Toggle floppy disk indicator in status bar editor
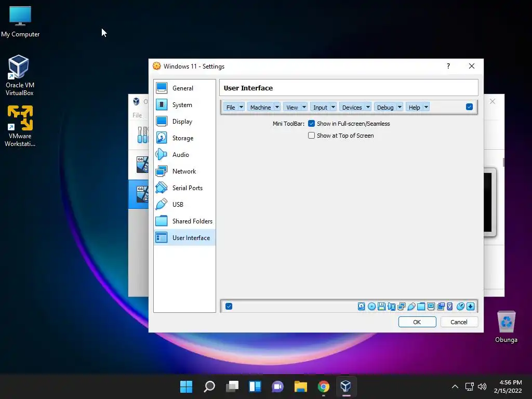The height and width of the screenshot is (399, 532). 381,307
